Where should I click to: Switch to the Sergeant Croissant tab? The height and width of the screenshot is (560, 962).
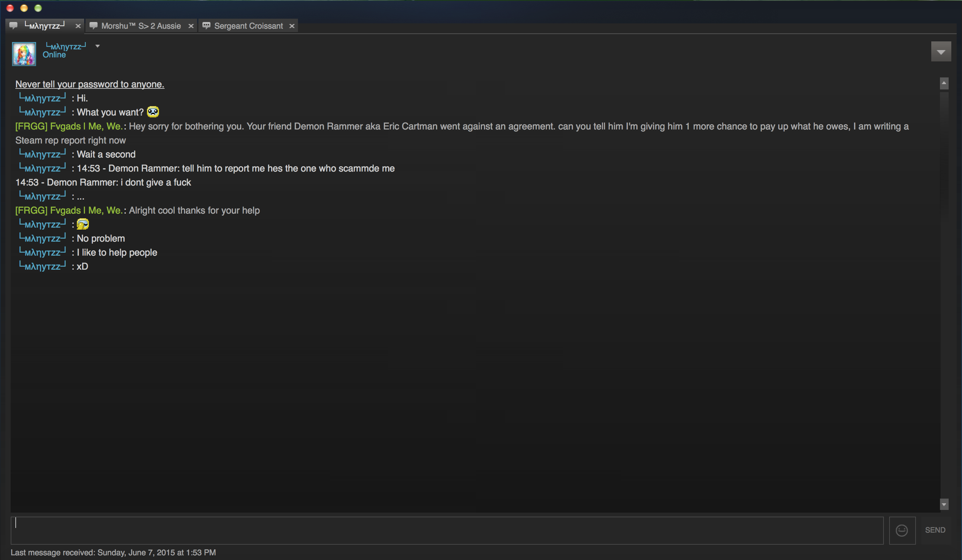point(249,26)
